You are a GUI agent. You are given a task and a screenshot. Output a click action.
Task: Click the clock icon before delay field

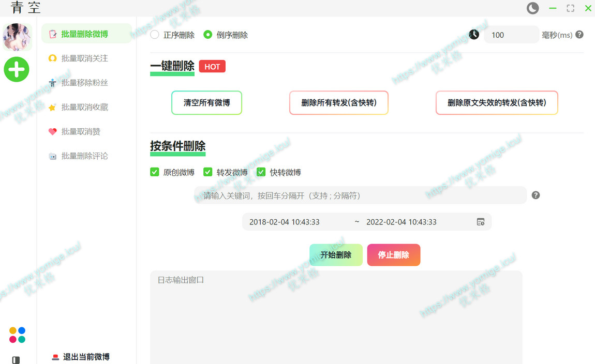tap(474, 35)
